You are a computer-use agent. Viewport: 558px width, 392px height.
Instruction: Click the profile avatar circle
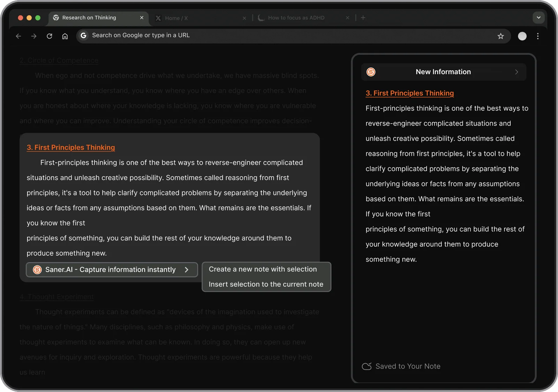click(522, 36)
